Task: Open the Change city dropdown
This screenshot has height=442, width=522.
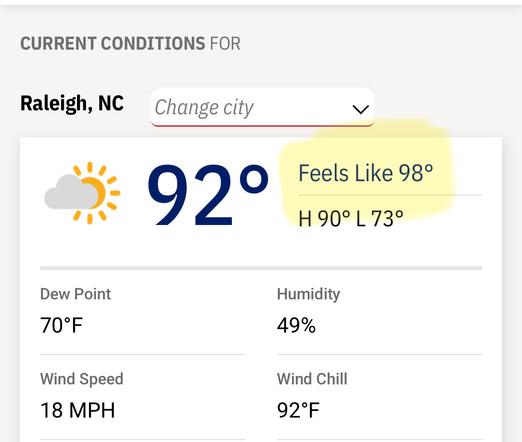Action: [262, 107]
